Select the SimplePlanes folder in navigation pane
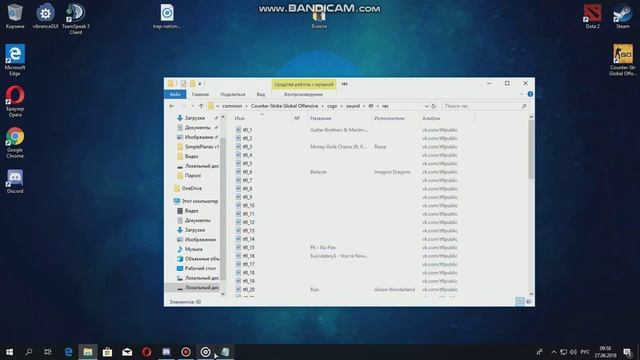The height and width of the screenshot is (360, 640). click(x=198, y=147)
